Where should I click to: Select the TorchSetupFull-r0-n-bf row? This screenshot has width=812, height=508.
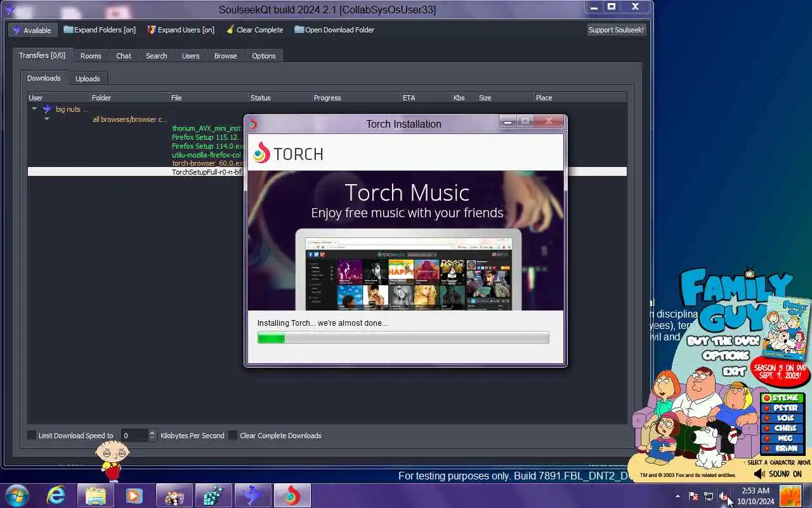point(327,172)
